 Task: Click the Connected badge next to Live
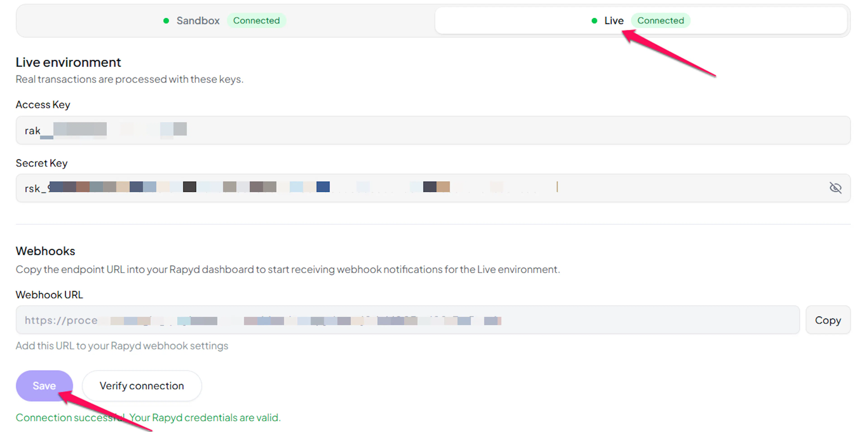pos(660,21)
